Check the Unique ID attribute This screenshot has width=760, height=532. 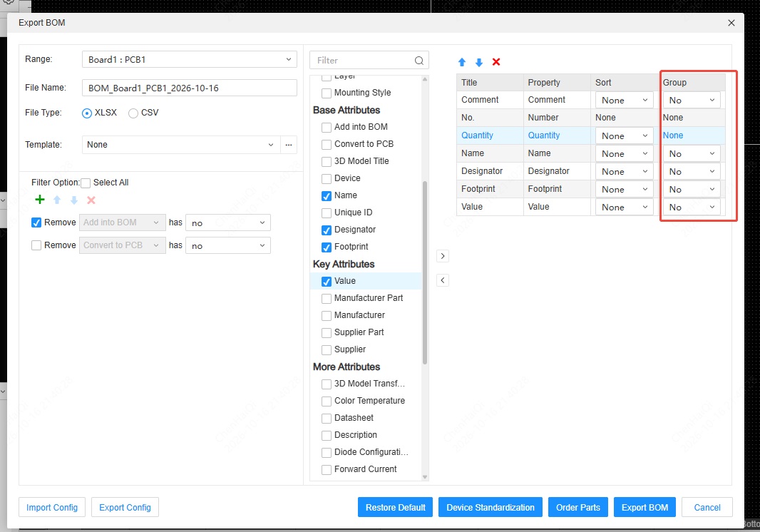[327, 213]
